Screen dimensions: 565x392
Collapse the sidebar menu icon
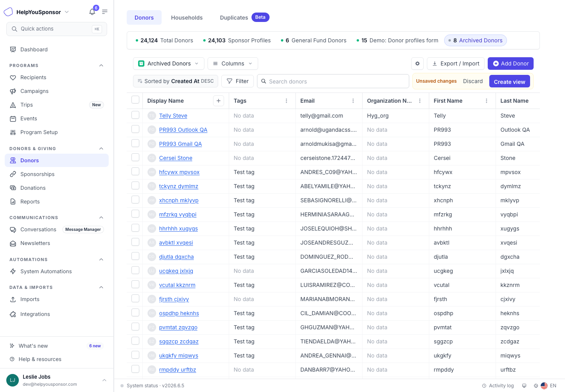pos(105,12)
